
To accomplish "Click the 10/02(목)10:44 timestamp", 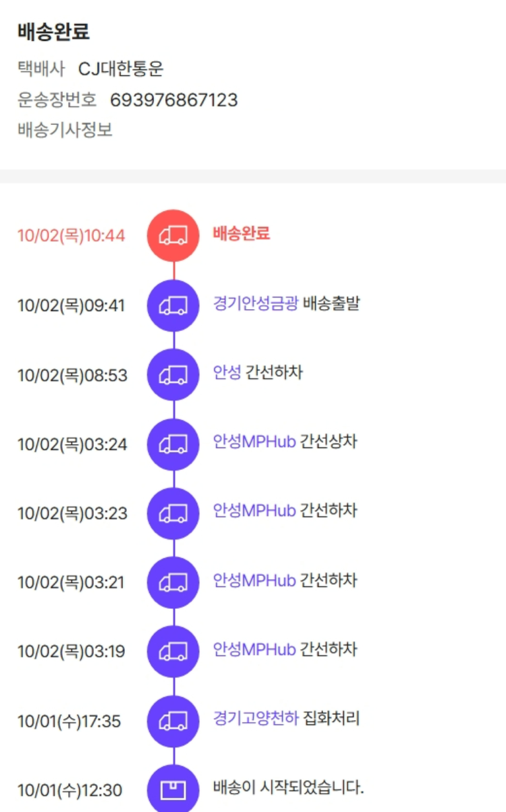I will 71,236.
